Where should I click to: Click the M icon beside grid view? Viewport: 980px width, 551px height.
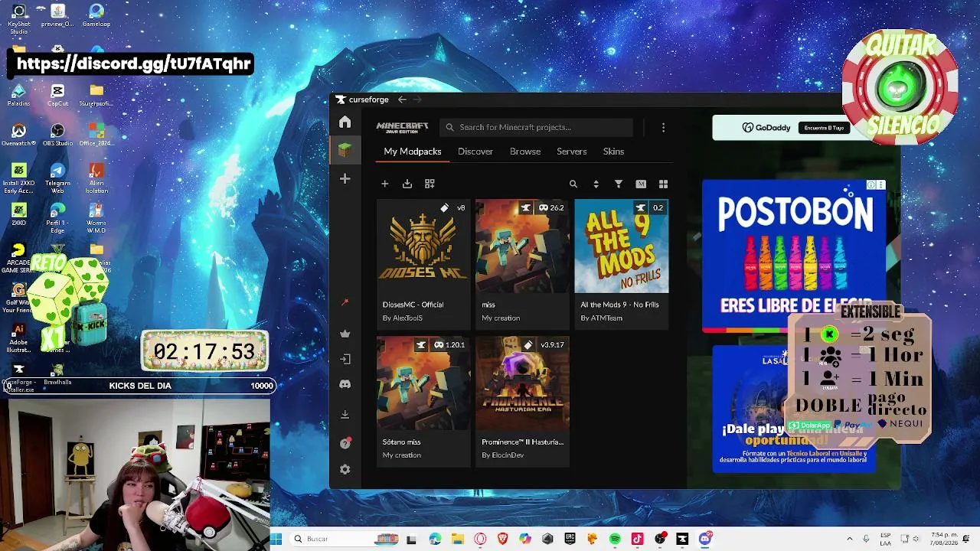(x=641, y=184)
